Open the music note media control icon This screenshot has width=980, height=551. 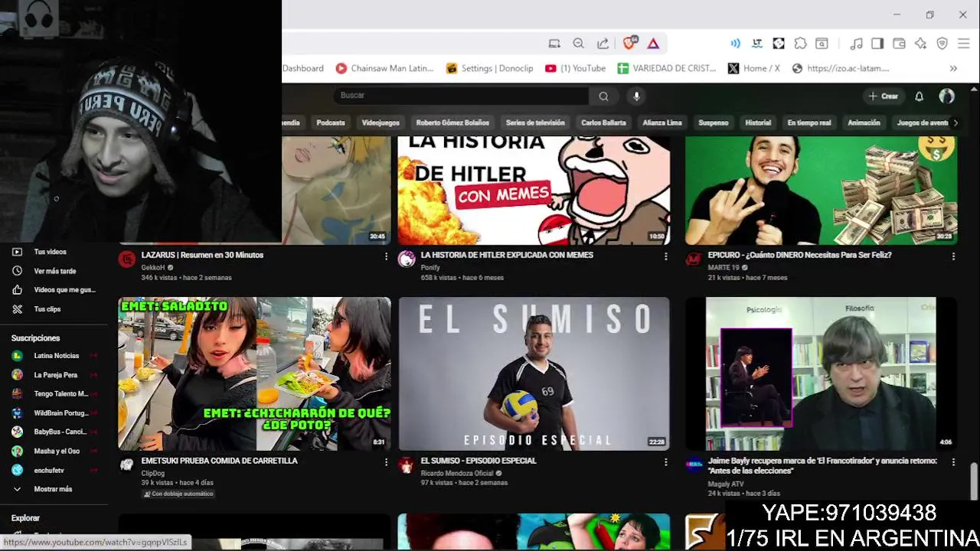pos(856,44)
